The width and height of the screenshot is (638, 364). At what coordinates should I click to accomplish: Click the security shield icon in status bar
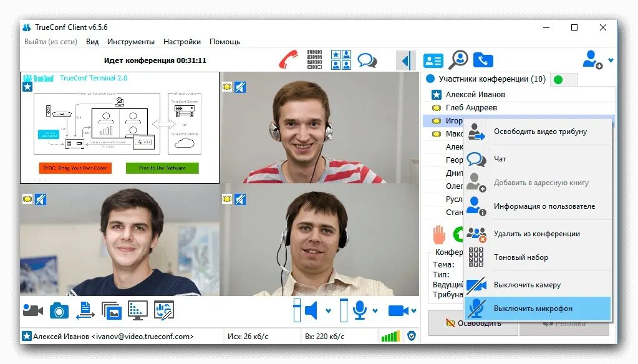pyautogui.click(x=412, y=336)
